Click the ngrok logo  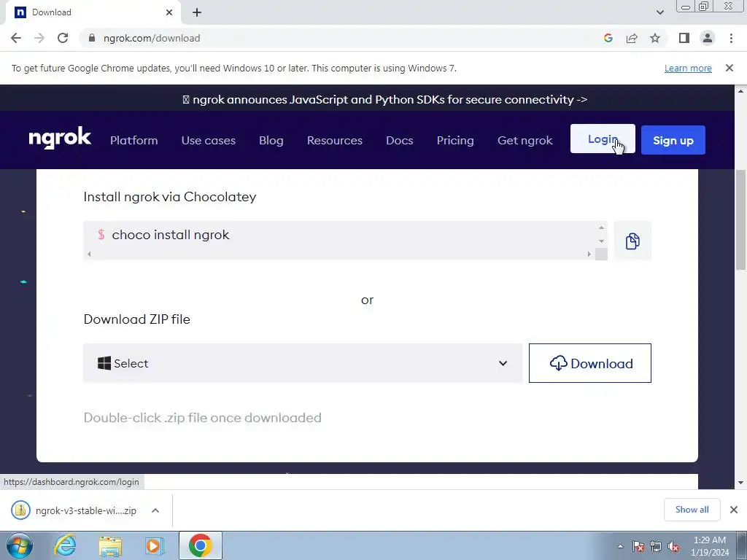(x=60, y=138)
